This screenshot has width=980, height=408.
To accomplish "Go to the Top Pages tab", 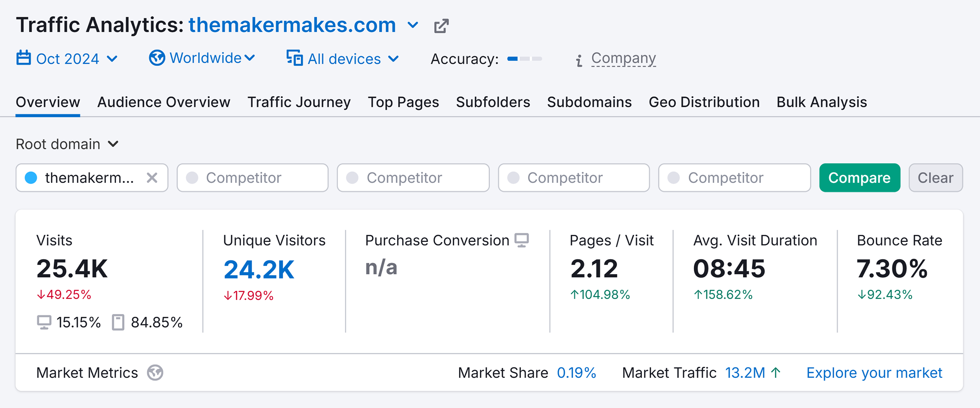I will coord(403,102).
